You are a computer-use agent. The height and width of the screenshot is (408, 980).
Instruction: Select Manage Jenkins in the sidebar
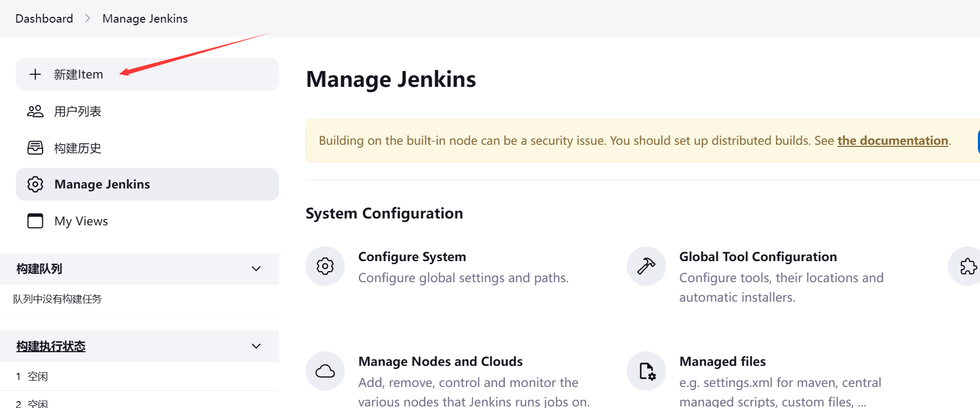(147, 184)
